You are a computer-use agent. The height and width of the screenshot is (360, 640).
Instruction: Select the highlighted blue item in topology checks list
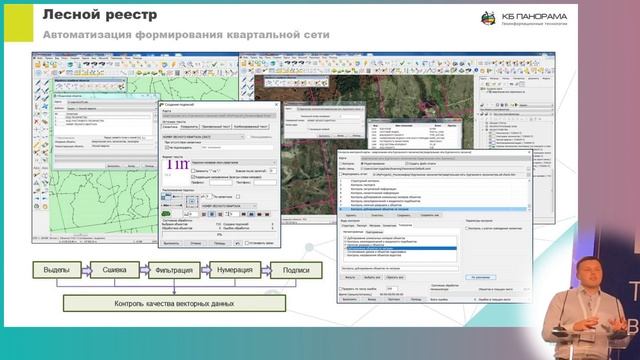(x=401, y=248)
